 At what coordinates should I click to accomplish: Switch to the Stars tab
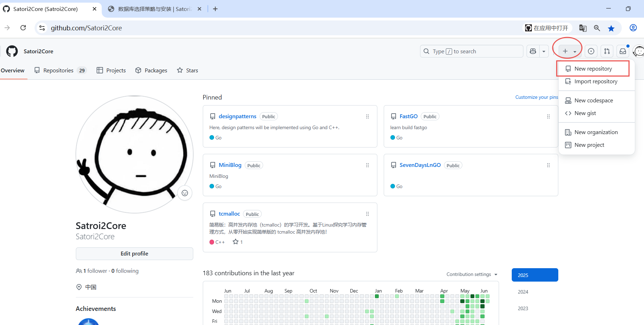click(188, 70)
